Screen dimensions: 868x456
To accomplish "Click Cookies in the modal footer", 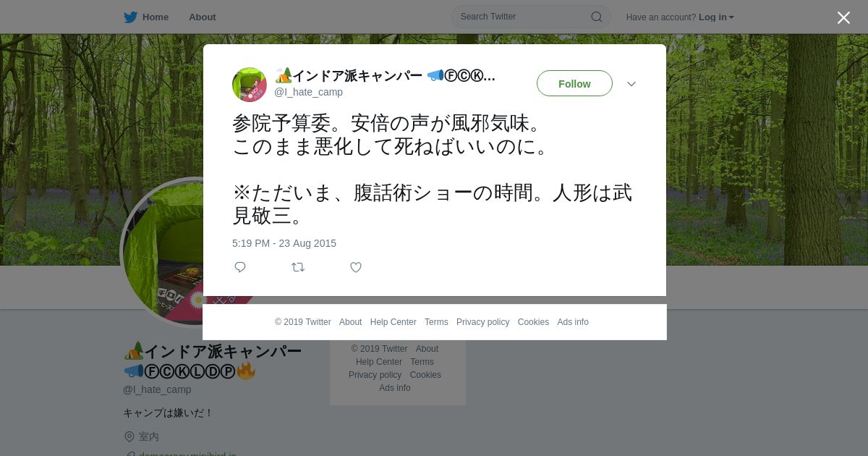I will [533, 322].
